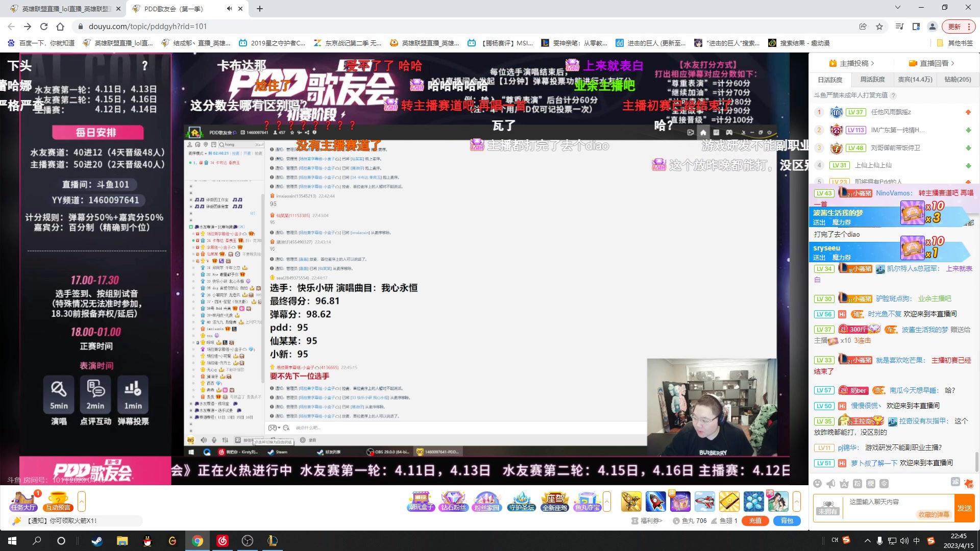Viewport: 980px width, 551px height.
Task: Click the rocket gift thumbnail in gift bar
Action: coord(655,501)
